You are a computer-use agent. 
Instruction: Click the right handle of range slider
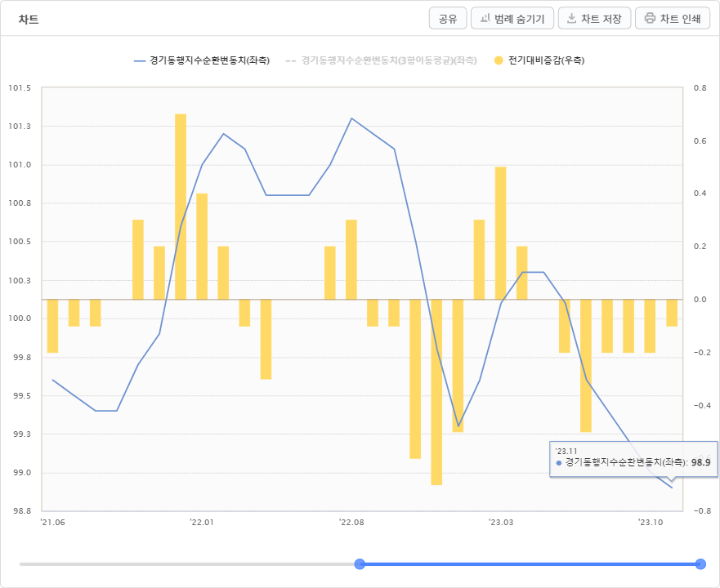coord(700,564)
